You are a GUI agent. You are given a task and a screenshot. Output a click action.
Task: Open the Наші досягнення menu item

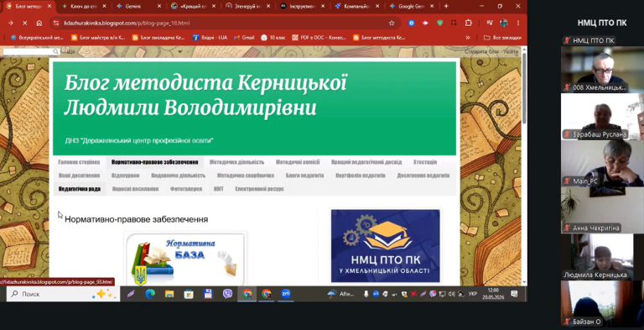tap(79, 175)
